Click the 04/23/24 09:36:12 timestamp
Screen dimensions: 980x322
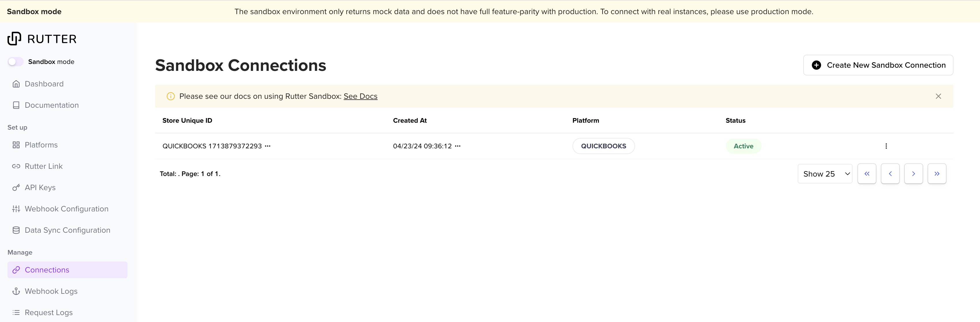(x=422, y=146)
